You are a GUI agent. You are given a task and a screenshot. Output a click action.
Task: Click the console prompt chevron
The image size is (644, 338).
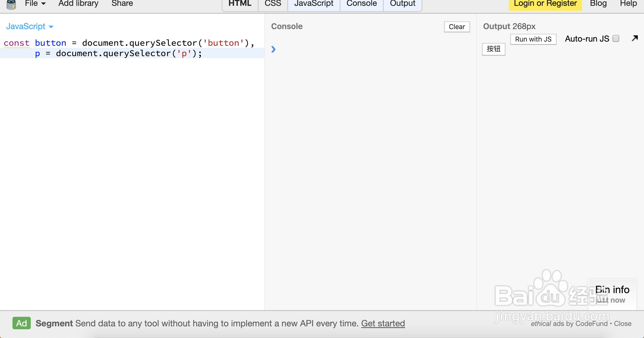(273, 49)
